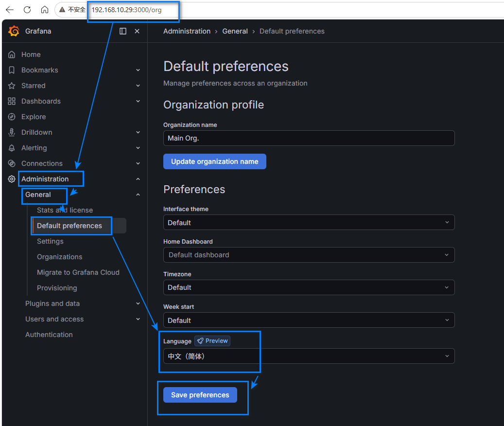
Task: Expand the Dashboards section chevron
Action: pos(138,101)
